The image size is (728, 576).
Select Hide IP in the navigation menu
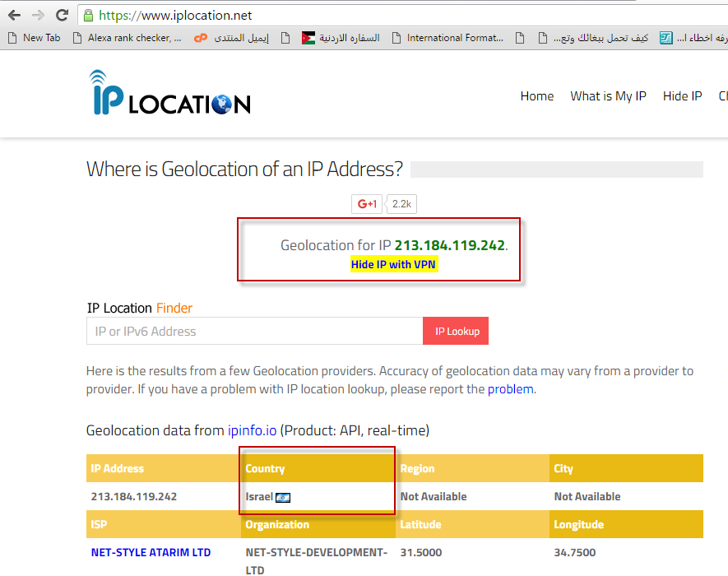682,96
